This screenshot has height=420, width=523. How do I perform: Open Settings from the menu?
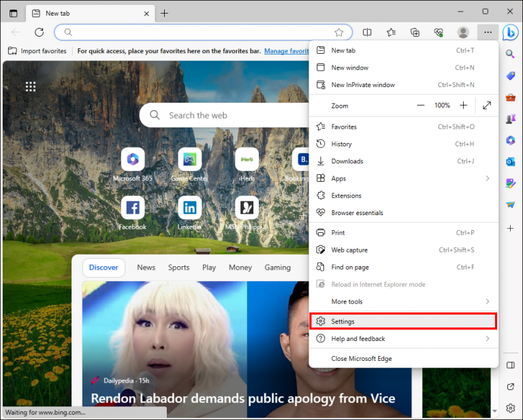click(404, 321)
